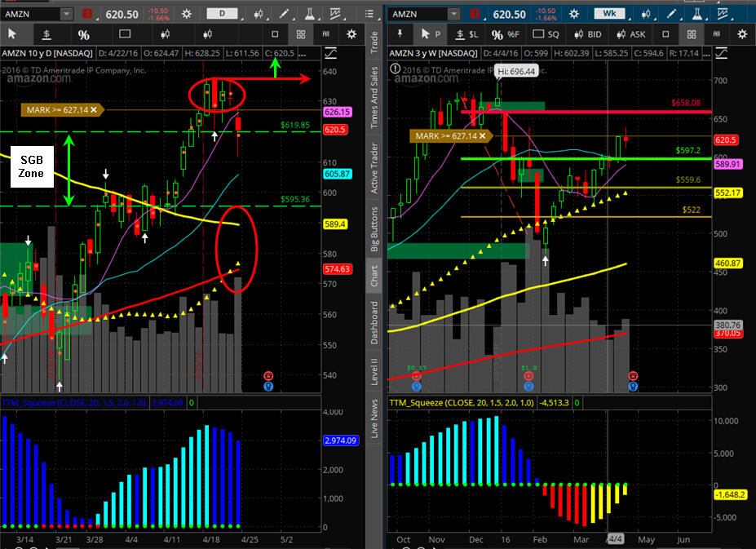Expand right chart data row ellipsis
The width and height of the screenshot is (756, 549).
pos(706,53)
